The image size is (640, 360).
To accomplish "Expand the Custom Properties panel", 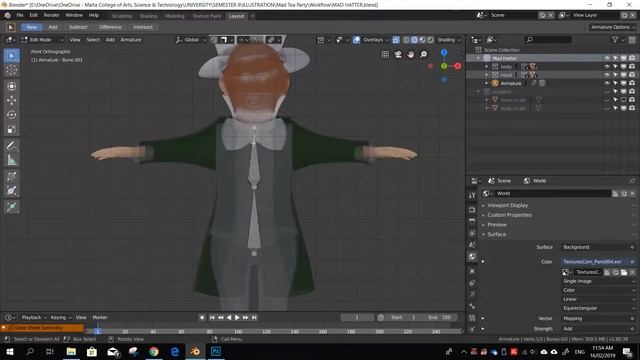I will click(509, 215).
